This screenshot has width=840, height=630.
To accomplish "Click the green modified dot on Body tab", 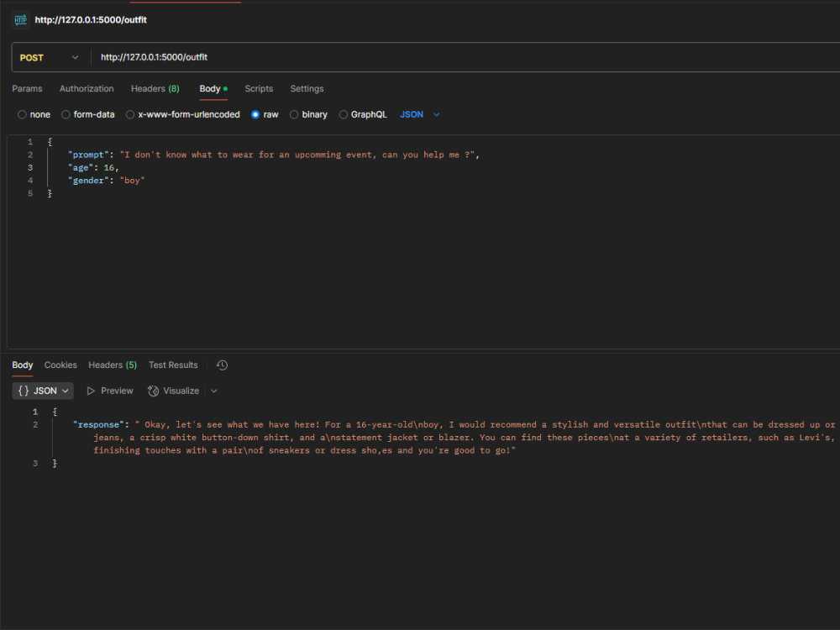I will coord(225,89).
